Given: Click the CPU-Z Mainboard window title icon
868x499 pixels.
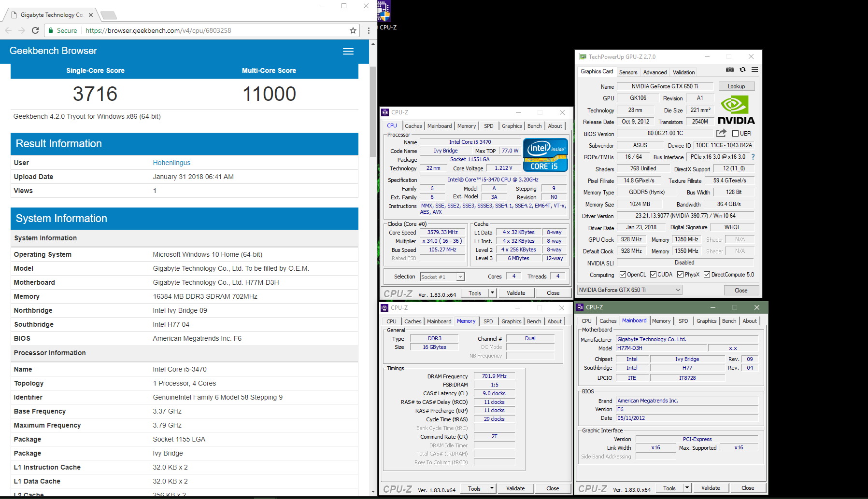Looking at the screenshot, I should [x=580, y=307].
